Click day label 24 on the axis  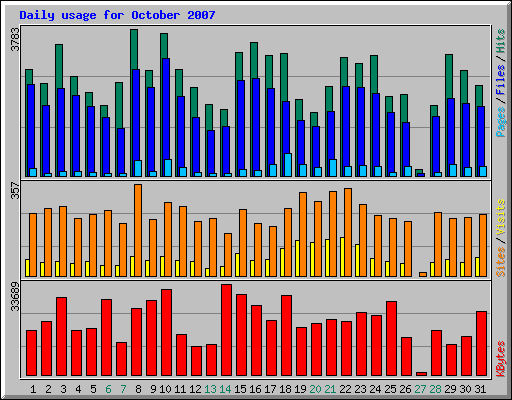coord(375,389)
